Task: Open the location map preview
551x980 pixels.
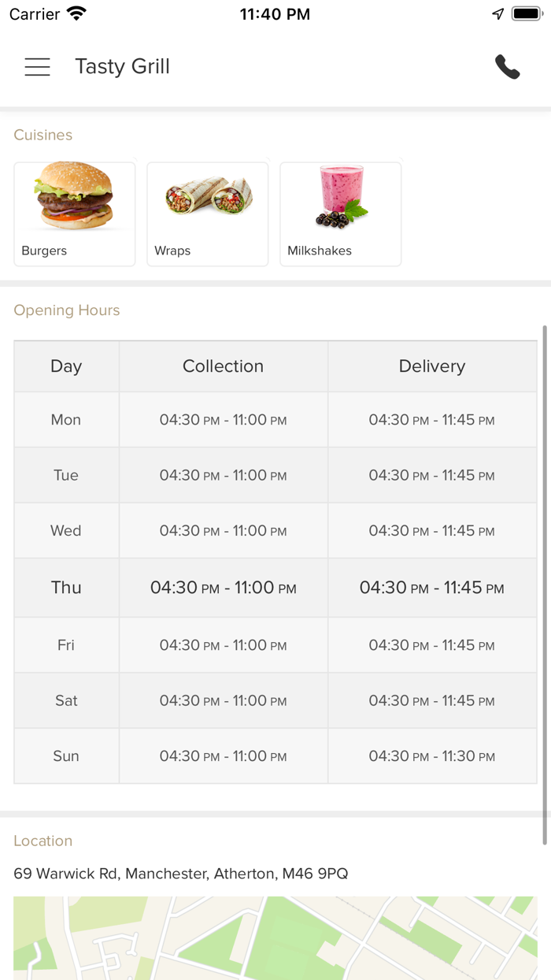Action: click(x=275, y=937)
